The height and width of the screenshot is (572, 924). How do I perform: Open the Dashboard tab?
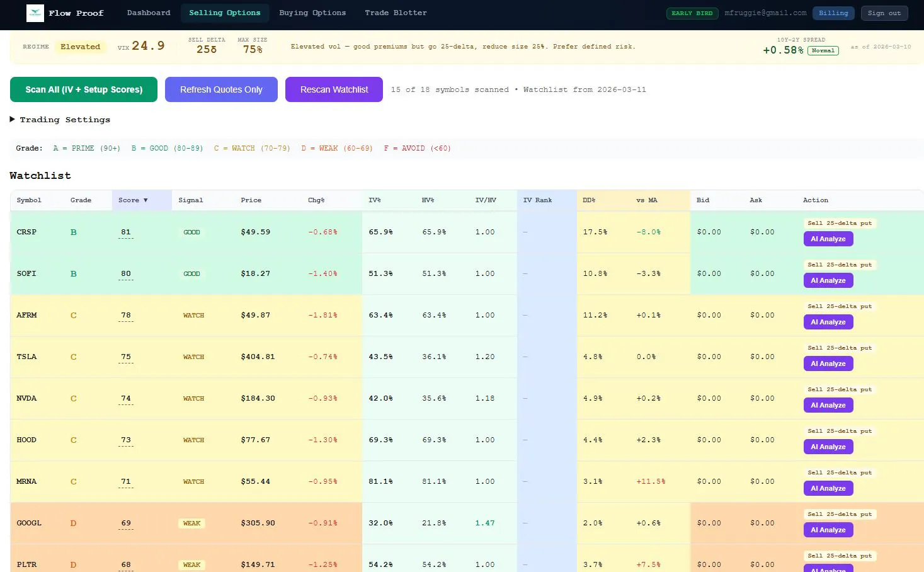149,13
